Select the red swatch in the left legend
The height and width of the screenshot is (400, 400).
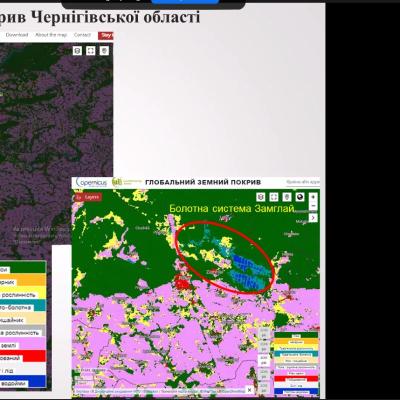click(x=23, y=356)
